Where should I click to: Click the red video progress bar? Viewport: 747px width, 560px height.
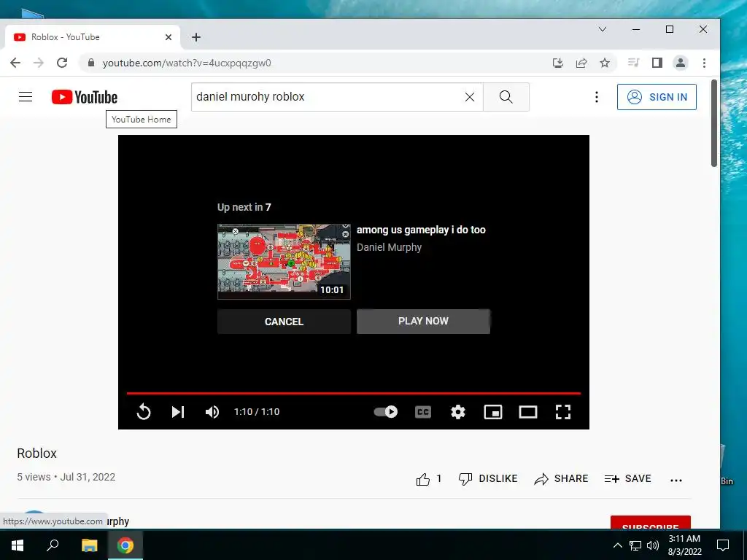(x=354, y=393)
